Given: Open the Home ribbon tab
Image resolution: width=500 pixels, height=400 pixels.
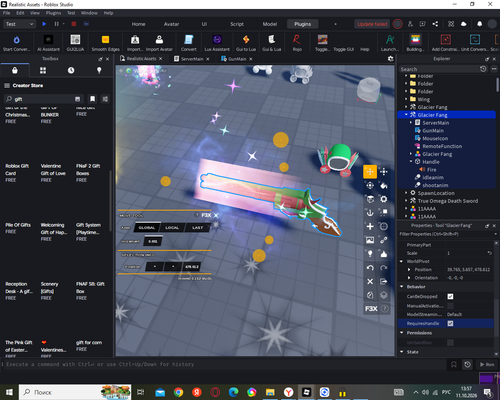Looking at the screenshot, I should pos(138,24).
